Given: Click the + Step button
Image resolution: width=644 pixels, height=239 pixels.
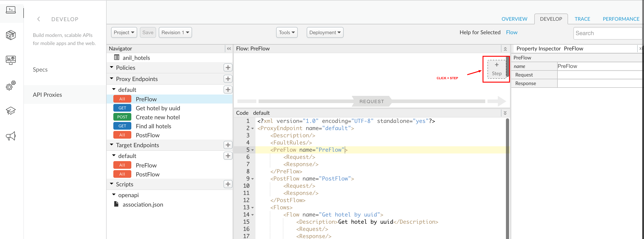Looking at the screenshot, I should [496, 69].
